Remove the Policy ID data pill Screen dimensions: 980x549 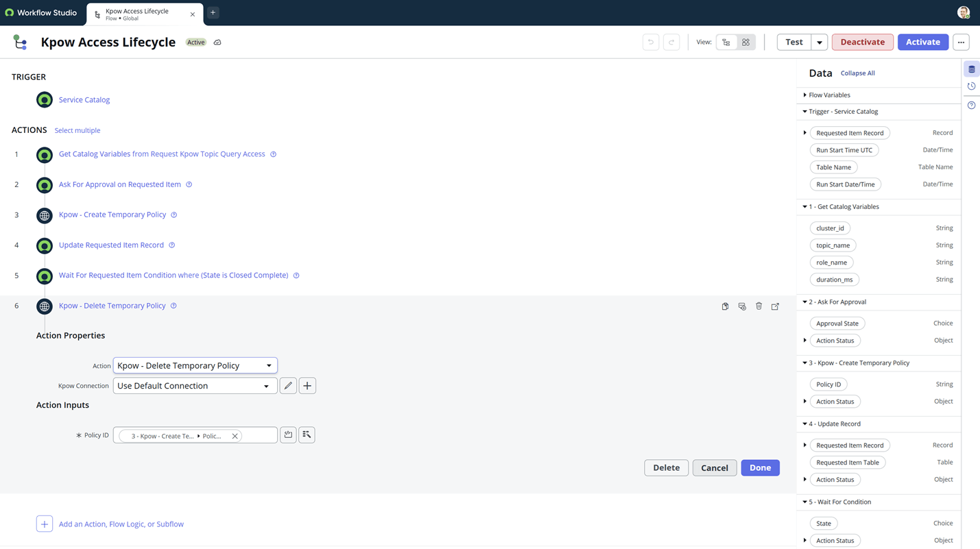pyautogui.click(x=235, y=436)
